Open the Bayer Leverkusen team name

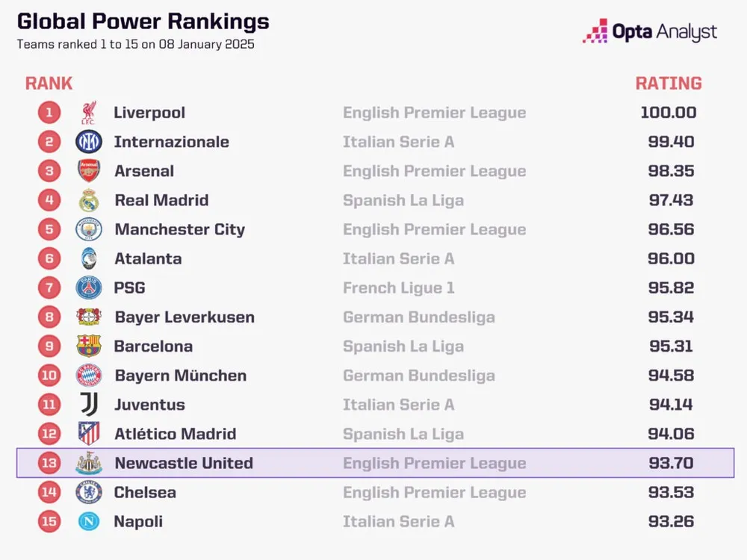point(185,317)
